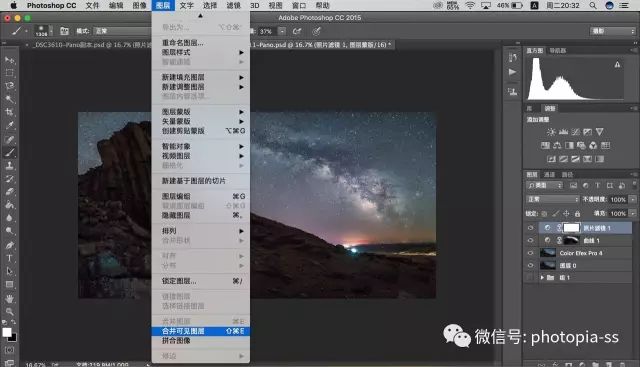Toggle lock transparent pixels

544,214
